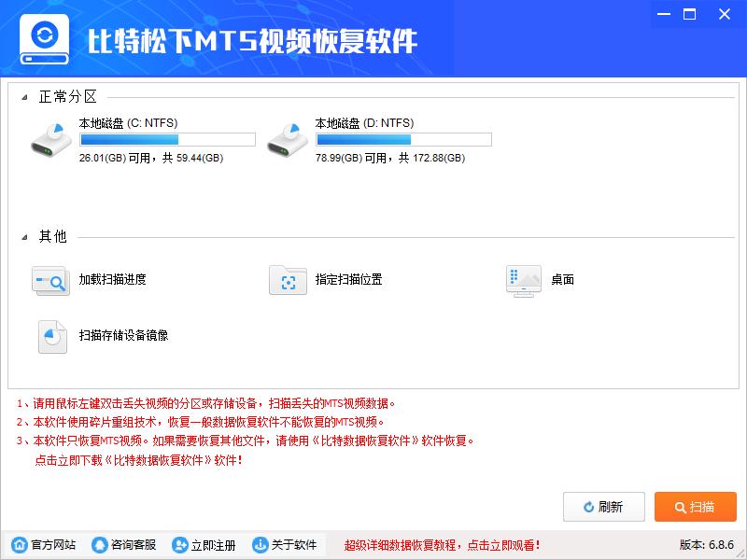
Task: Click the user icon beside 立即注册
Action: click(179, 545)
